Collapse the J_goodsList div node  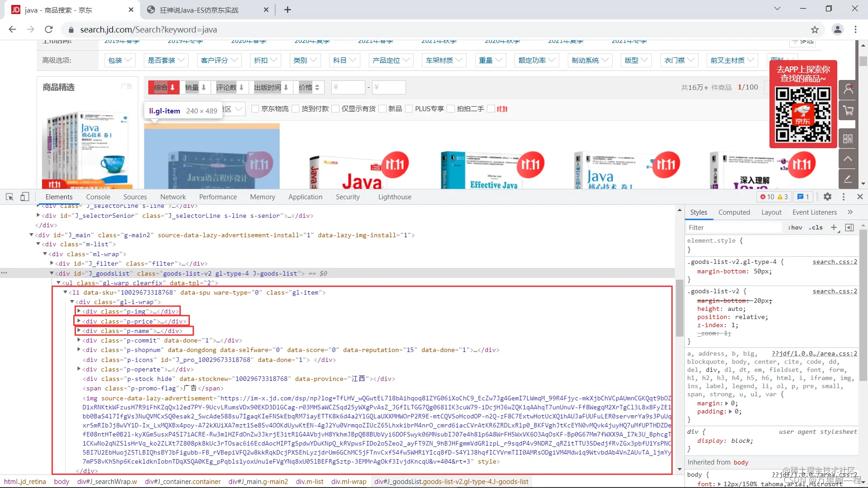52,273
